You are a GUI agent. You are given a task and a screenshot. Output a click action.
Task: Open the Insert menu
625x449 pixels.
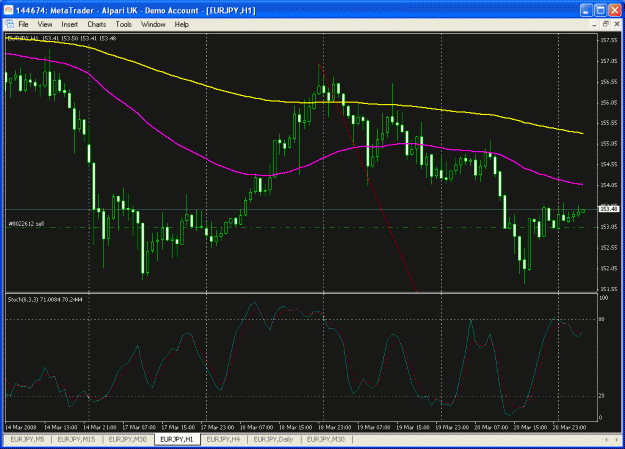click(69, 25)
